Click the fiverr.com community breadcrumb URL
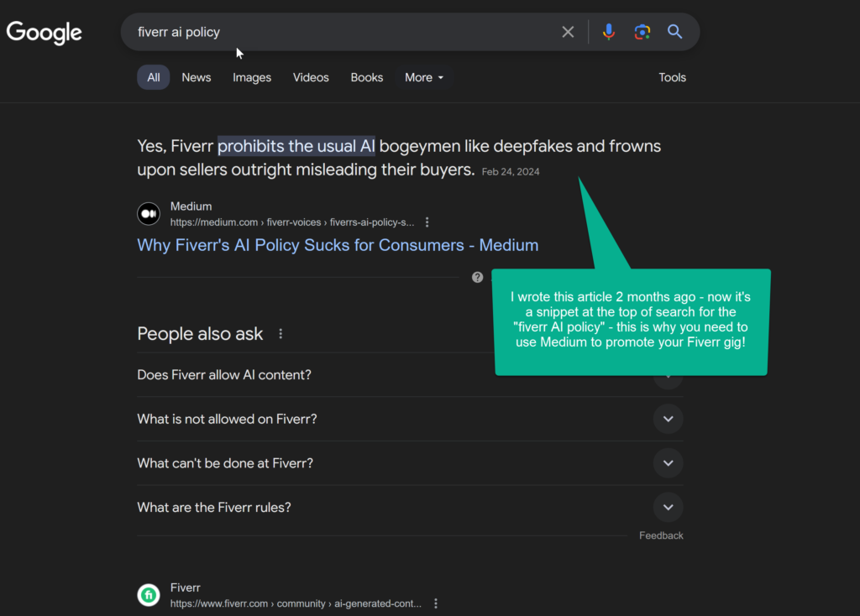 coord(296,603)
